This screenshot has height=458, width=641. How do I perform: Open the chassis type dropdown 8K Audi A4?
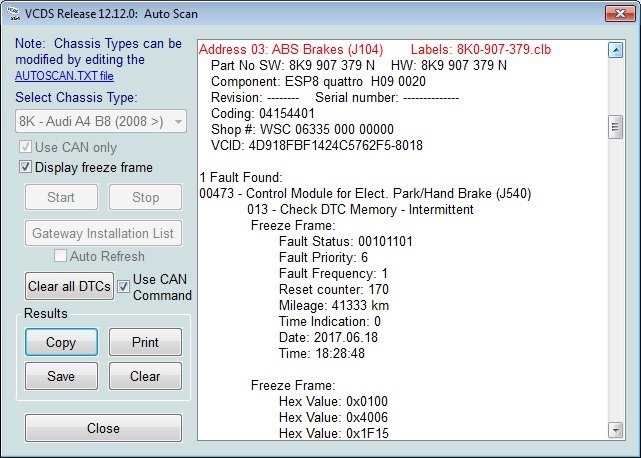(101, 121)
